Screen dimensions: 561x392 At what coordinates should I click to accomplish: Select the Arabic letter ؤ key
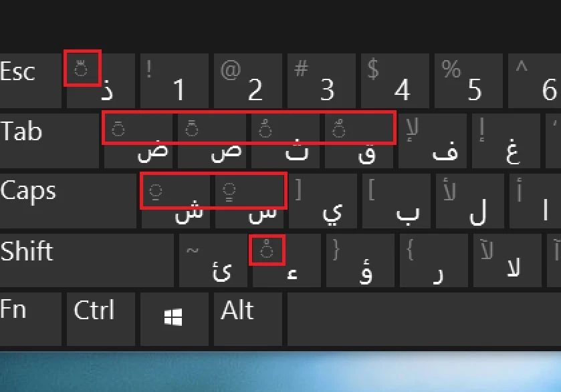click(361, 260)
